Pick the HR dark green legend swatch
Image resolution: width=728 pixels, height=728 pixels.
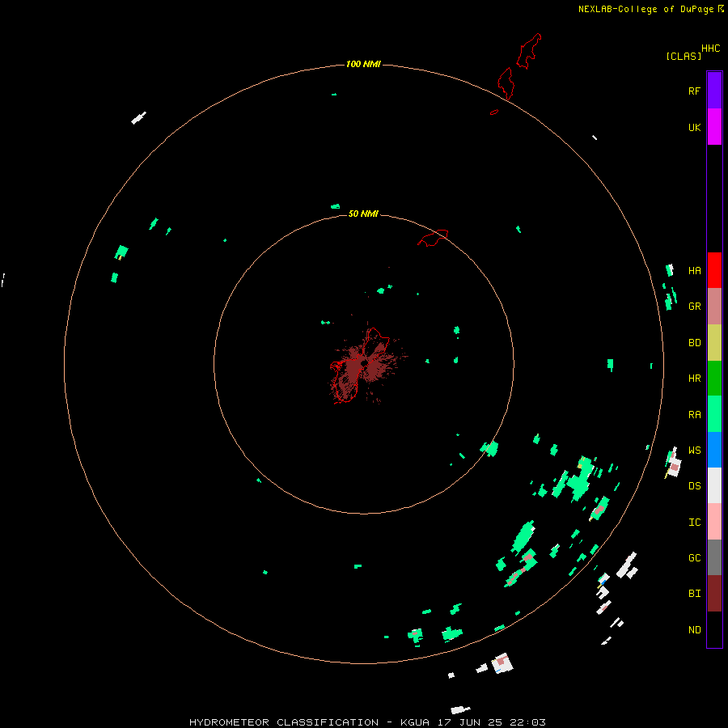714,379
